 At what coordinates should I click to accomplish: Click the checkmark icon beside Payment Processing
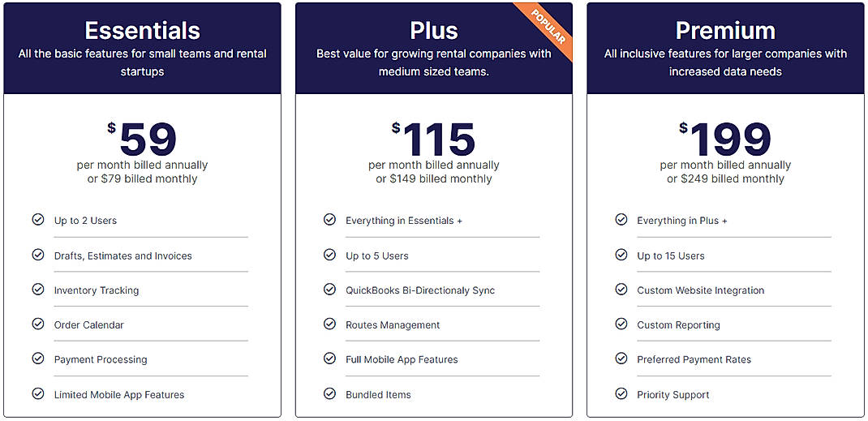point(38,359)
